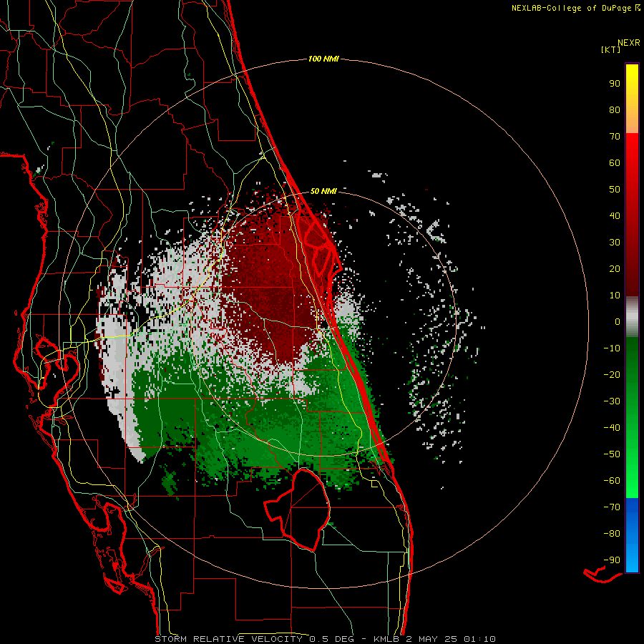
Task: Click the KMLB station identifier
Action: pyautogui.click(x=388, y=639)
